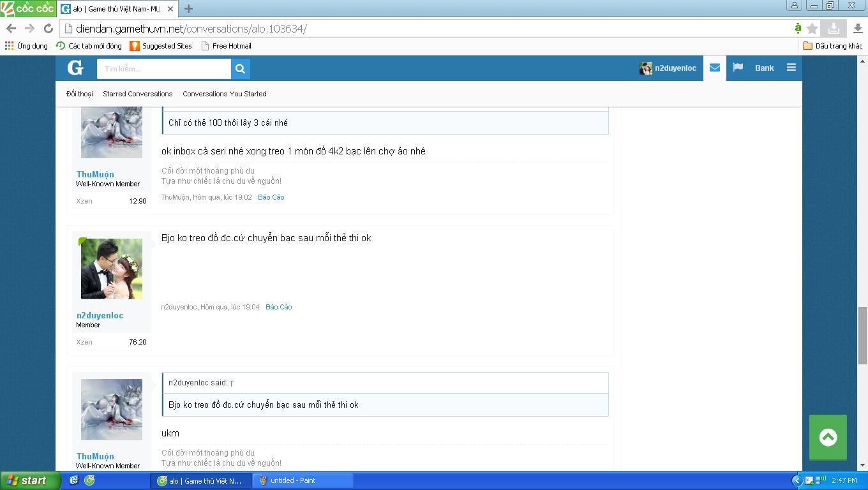The image size is (868, 490).
Task: Click the user account icon in title bar
Action: [795, 5]
